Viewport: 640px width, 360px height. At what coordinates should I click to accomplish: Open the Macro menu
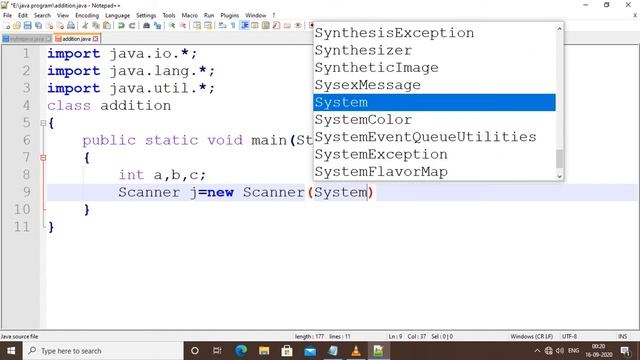[x=189, y=15]
